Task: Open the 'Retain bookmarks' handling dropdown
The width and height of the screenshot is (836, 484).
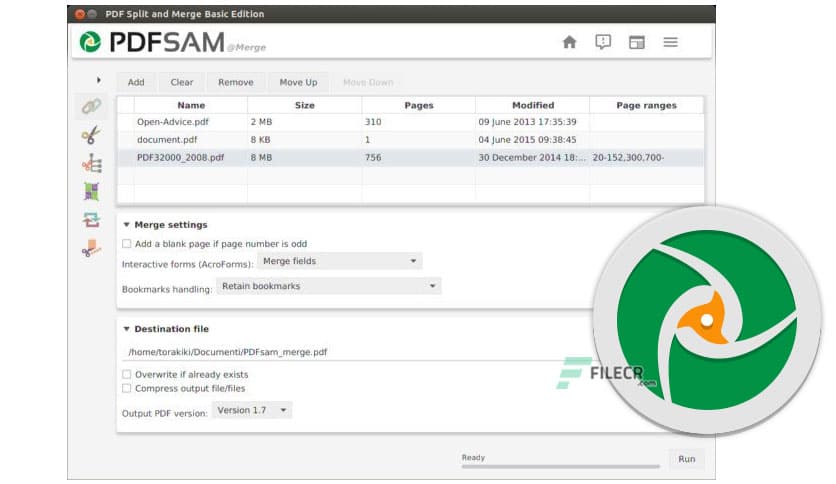Action: [329, 286]
